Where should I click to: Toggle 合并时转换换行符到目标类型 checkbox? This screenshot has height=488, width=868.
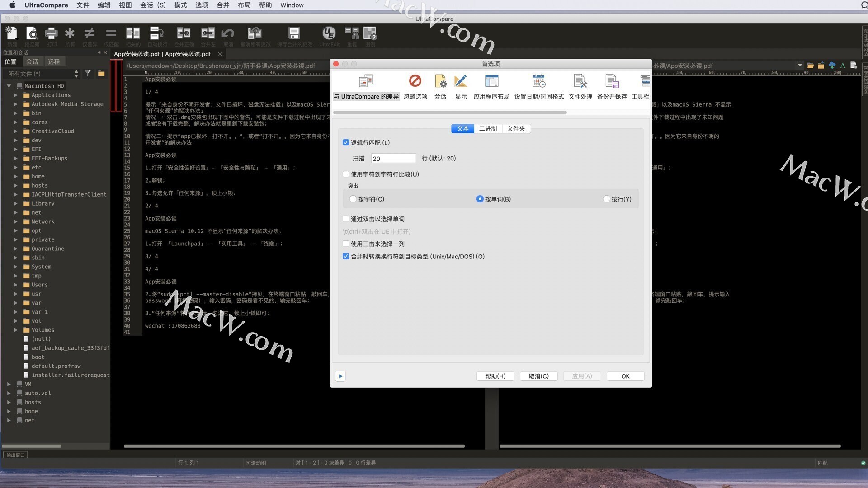pyautogui.click(x=346, y=257)
